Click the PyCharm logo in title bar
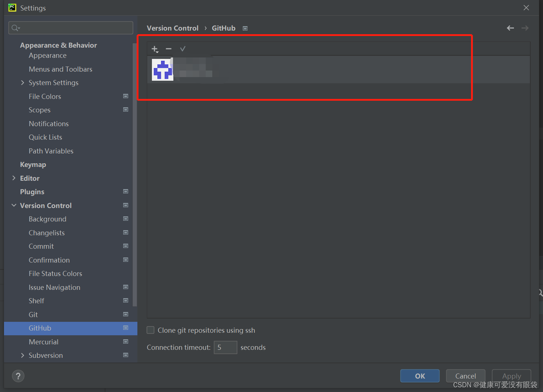 coord(12,8)
